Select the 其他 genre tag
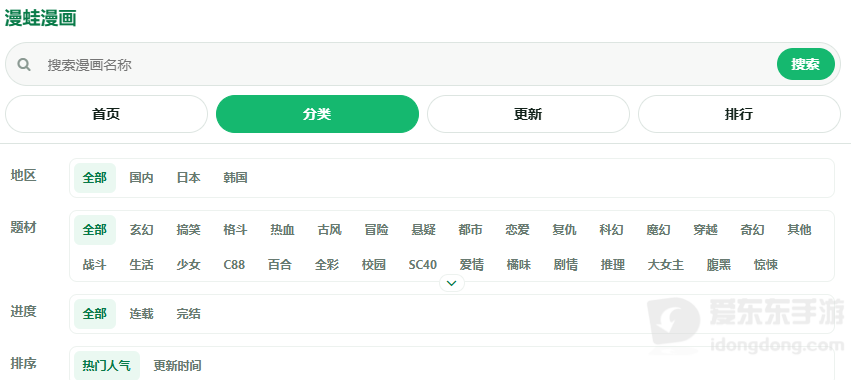Screen dimensions: 851x380 point(799,230)
